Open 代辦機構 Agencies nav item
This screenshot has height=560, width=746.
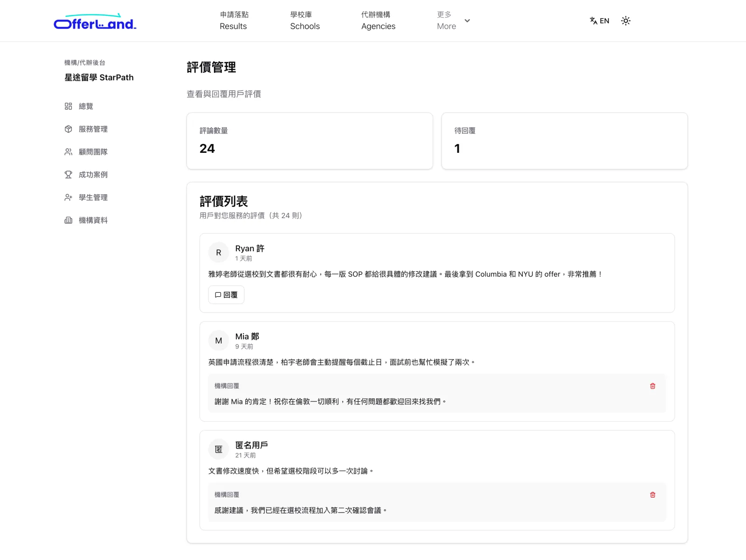(378, 21)
